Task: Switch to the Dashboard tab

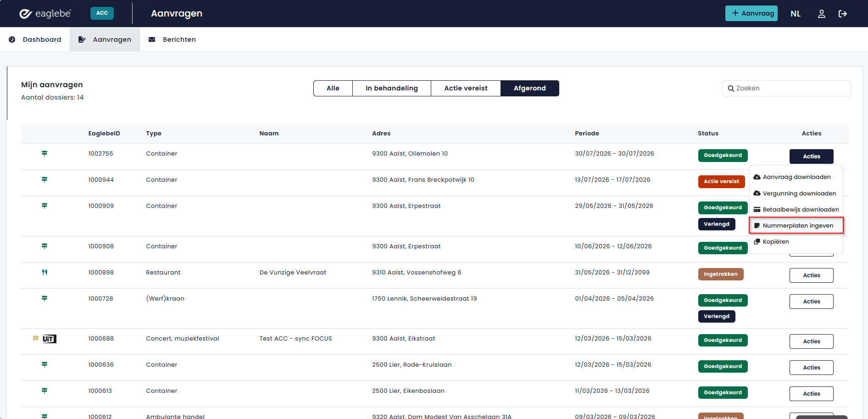Action: 35,39
